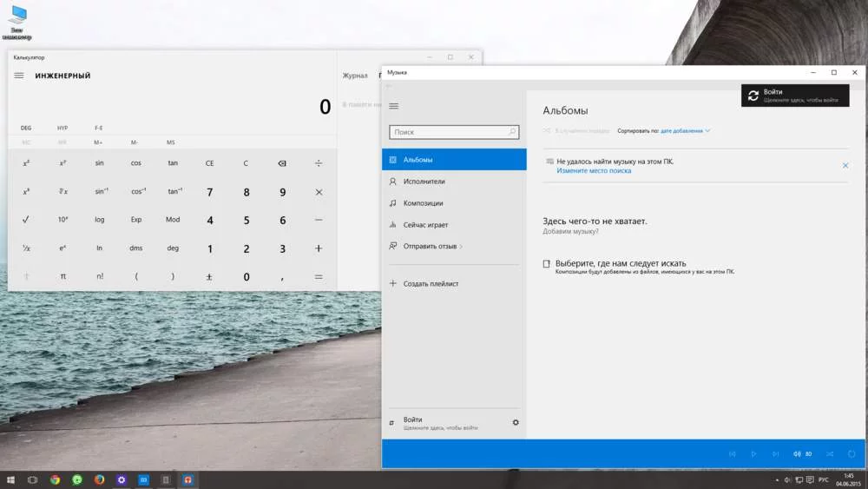The image size is (868, 489).
Task: Switch DEG angle unit in Calculator
Action: point(26,128)
